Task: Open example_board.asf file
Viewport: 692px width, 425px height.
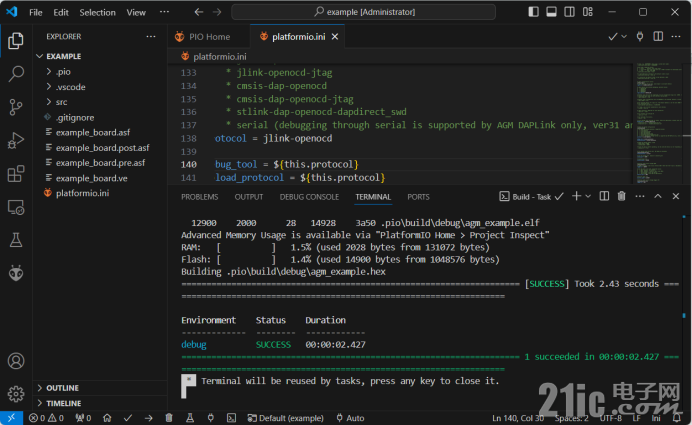Action: [x=93, y=132]
